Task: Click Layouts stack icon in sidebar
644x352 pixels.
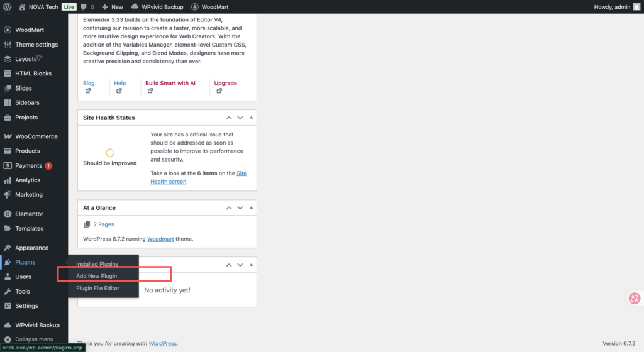Action: coord(8,59)
